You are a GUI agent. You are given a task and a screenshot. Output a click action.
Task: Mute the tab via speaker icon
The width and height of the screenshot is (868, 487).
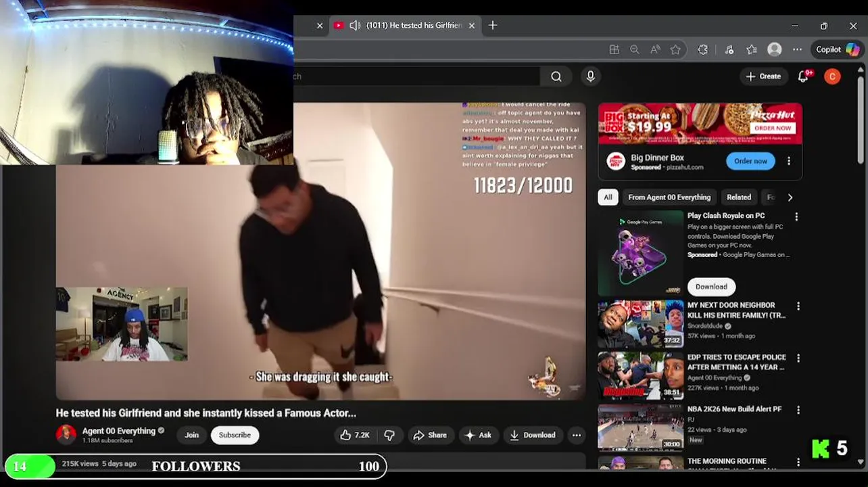pyautogui.click(x=355, y=26)
